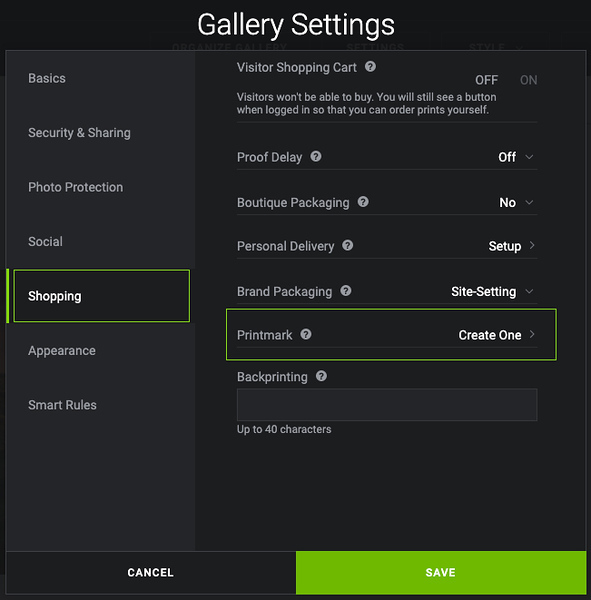Open Security & Sharing section

79,133
